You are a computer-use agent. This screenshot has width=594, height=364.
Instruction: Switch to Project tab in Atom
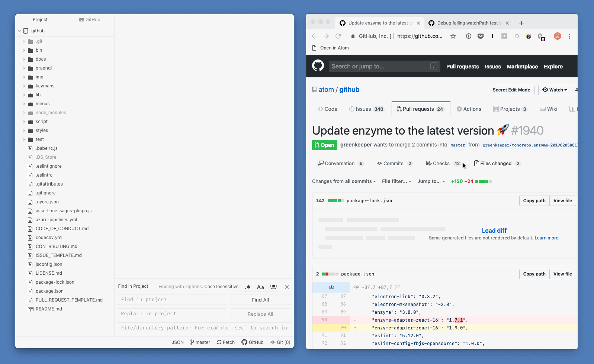click(40, 20)
